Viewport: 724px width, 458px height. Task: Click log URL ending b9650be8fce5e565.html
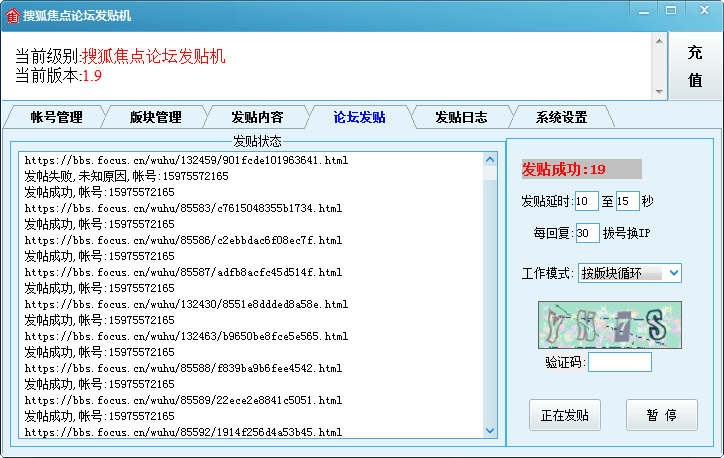(187, 336)
